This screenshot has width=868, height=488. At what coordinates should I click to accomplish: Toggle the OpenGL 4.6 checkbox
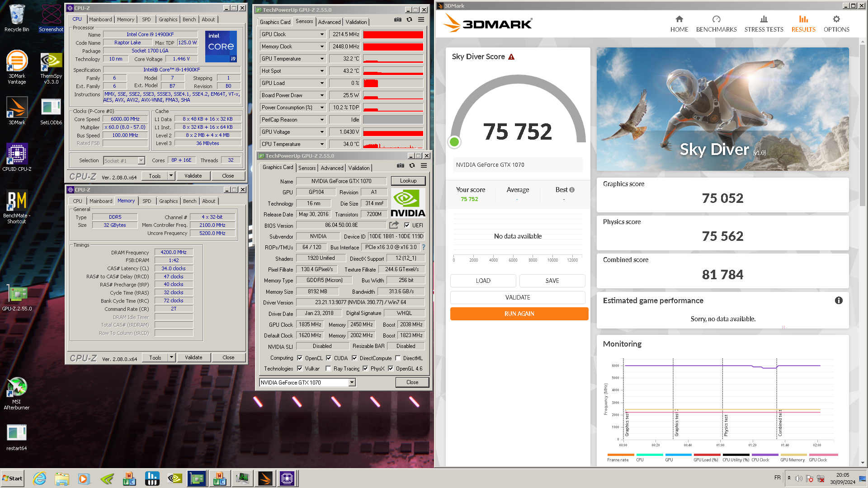[391, 368]
